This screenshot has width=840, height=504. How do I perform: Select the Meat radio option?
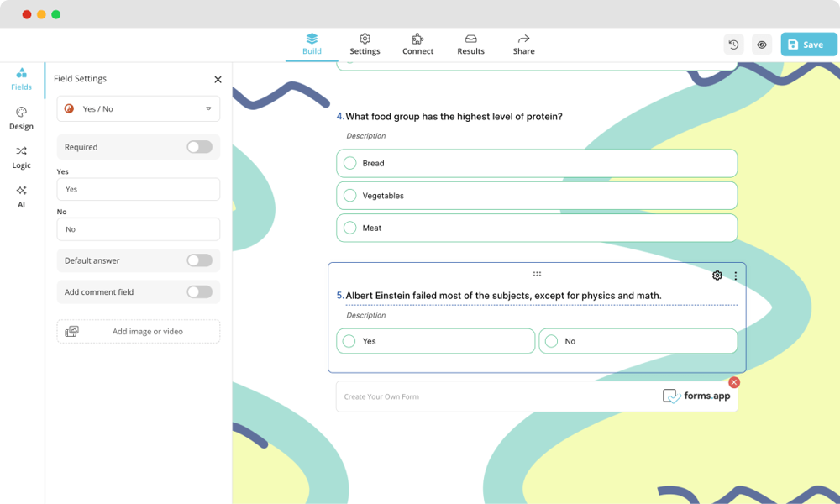350,228
